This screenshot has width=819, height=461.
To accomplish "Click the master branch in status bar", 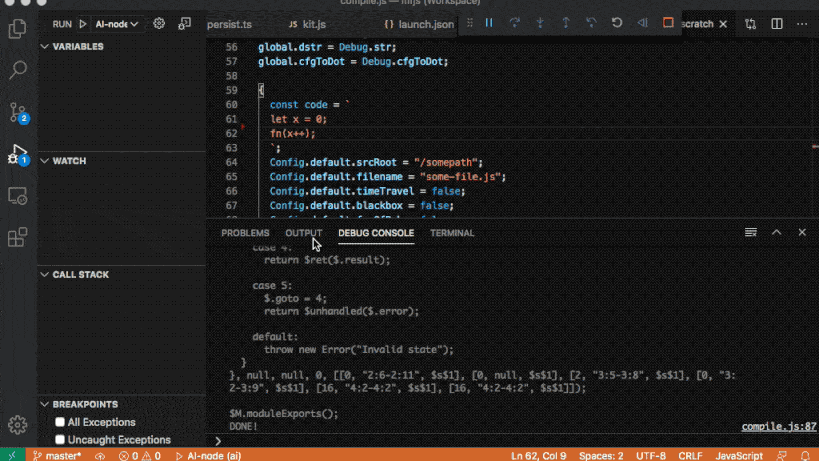I will 57,456.
